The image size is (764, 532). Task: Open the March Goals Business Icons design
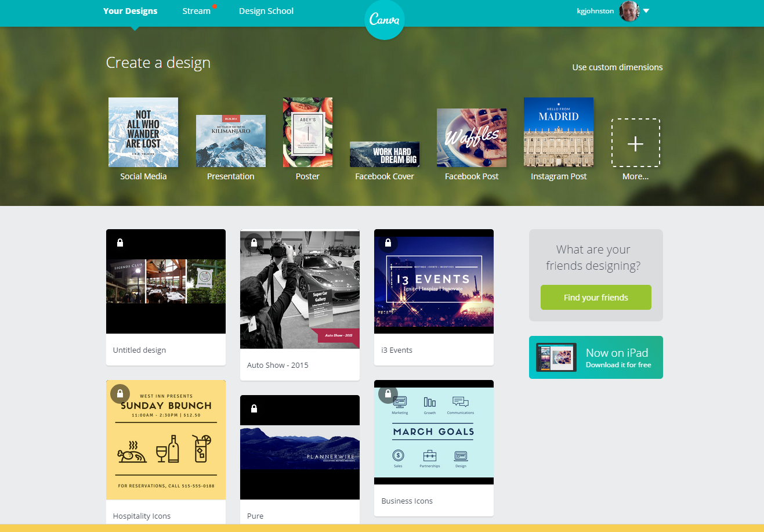tap(434, 432)
